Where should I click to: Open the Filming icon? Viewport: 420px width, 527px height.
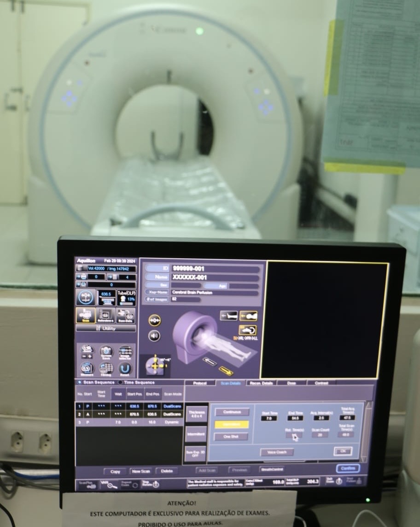[x=106, y=368]
